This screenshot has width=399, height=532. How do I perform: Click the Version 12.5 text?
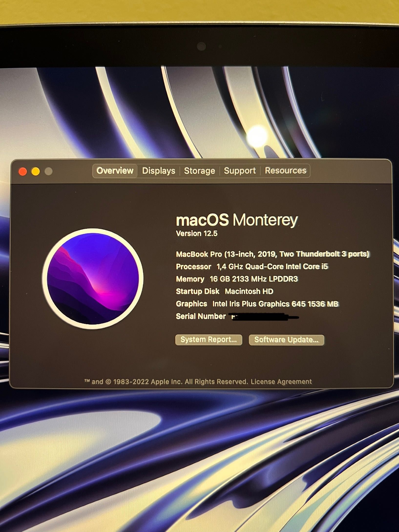(x=197, y=234)
